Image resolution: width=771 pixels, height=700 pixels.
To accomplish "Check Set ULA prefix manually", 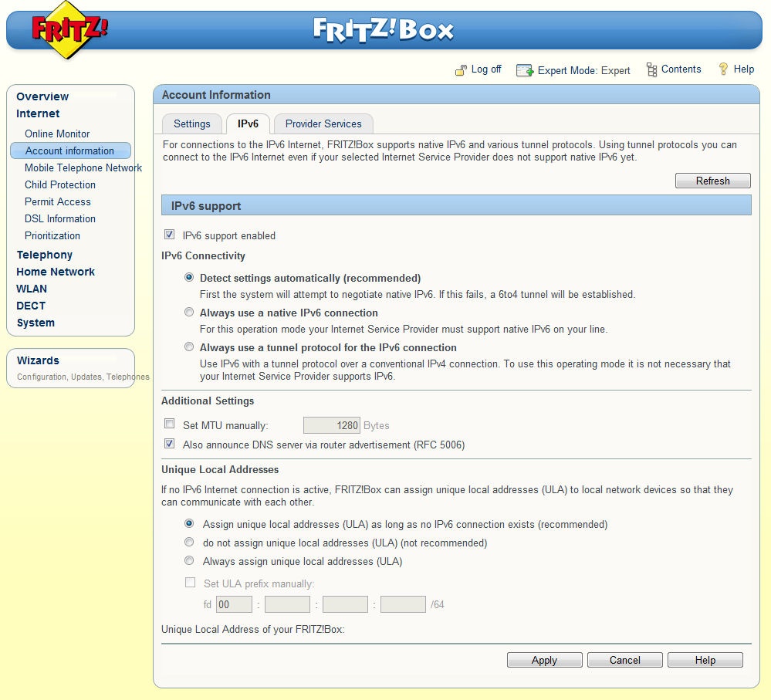I will (191, 583).
